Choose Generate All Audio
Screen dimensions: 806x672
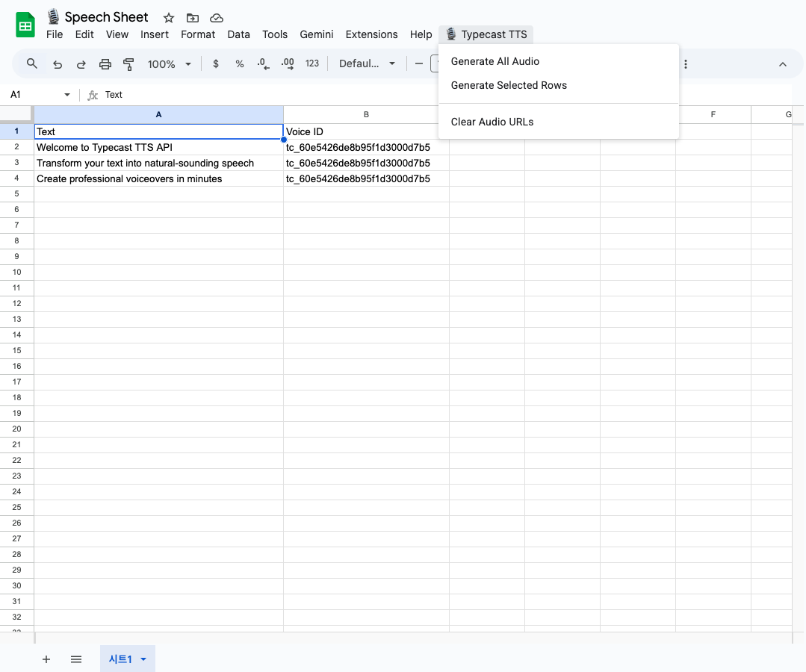coord(559,61)
